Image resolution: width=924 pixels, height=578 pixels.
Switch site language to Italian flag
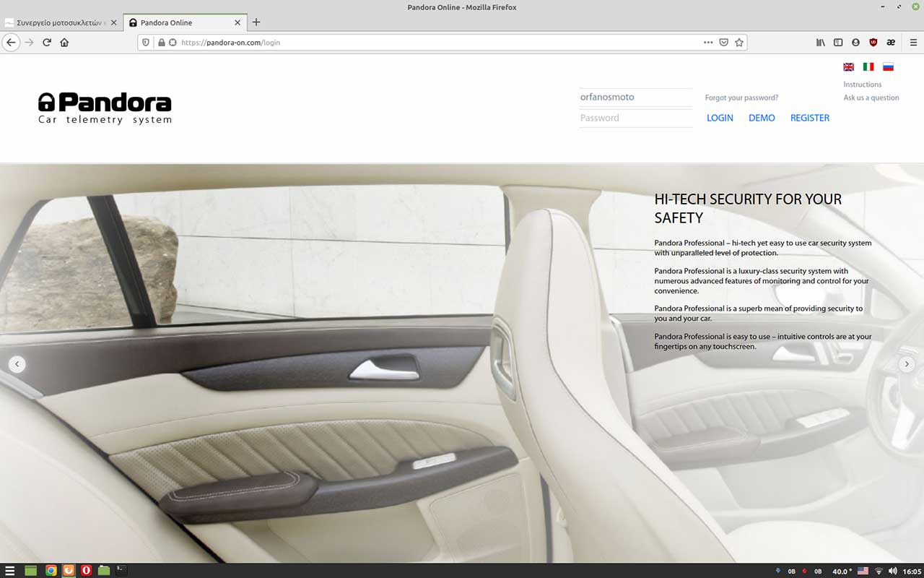pos(868,66)
